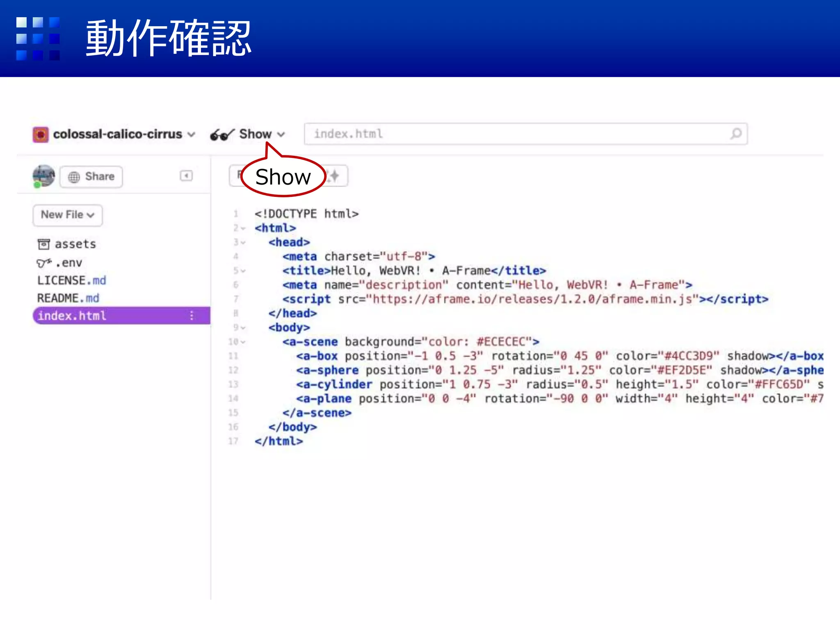This screenshot has height=630, width=840.
Task: Collapse the html tag fold arrow on line 2
Action: (x=243, y=228)
